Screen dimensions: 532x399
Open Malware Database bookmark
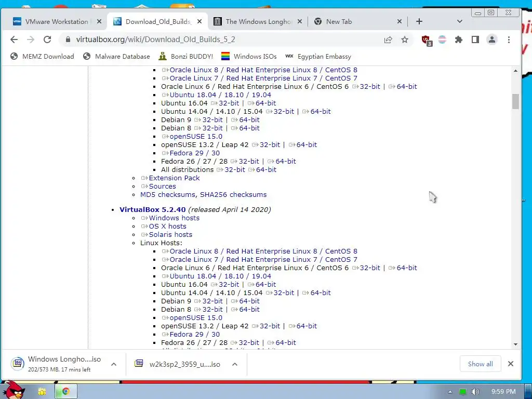pos(116,56)
